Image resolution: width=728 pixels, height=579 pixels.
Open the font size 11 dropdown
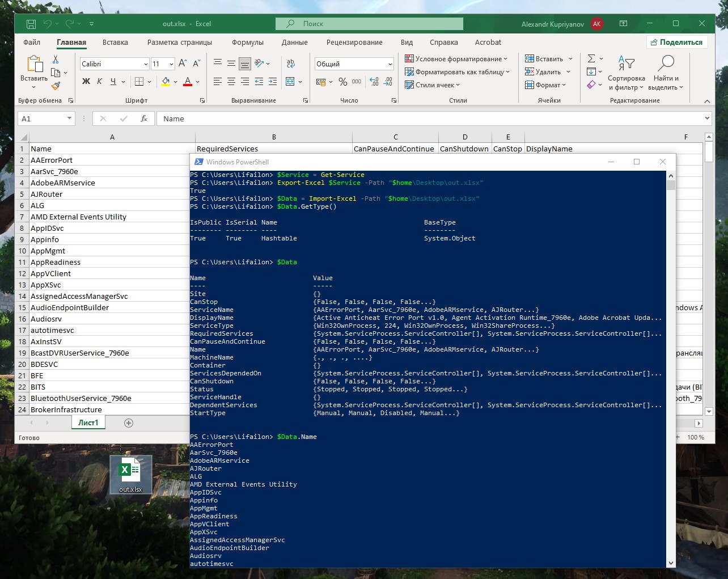[171, 64]
